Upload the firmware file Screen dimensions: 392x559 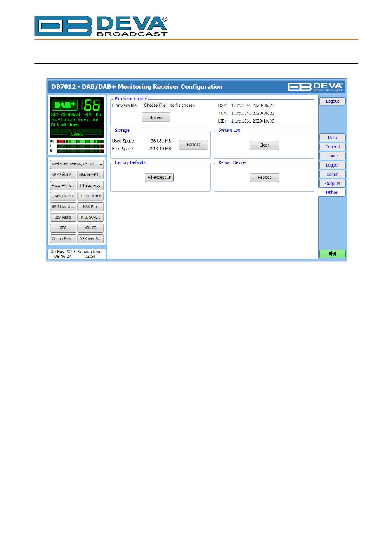click(156, 117)
